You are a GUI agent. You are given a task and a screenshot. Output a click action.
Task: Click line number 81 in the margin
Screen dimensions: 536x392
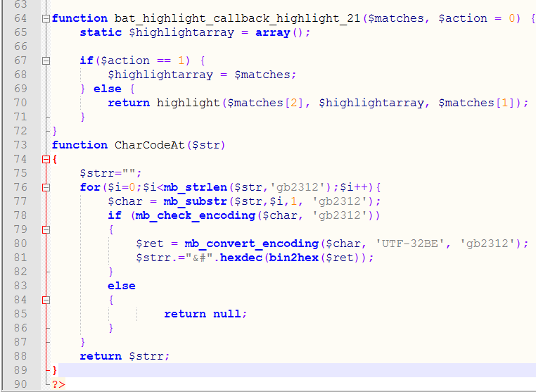20,258
